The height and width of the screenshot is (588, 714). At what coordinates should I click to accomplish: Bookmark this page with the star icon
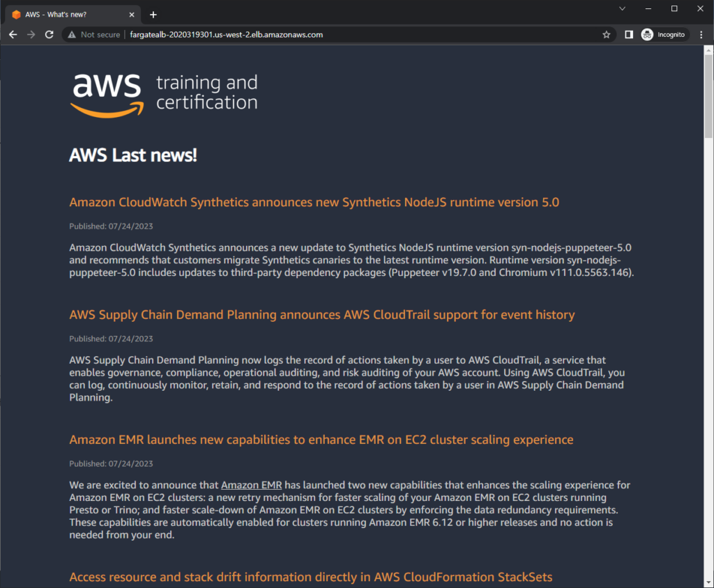click(x=606, y=35)
